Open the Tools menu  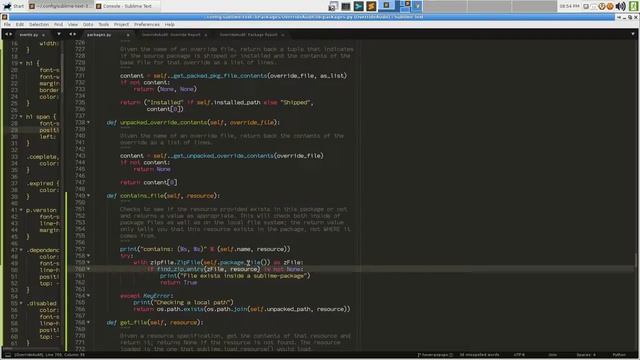(x=104, y=24)
